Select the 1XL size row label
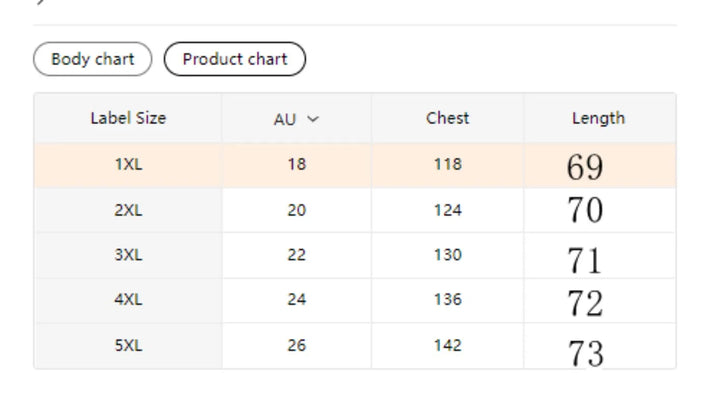 (x=128, y=165)
